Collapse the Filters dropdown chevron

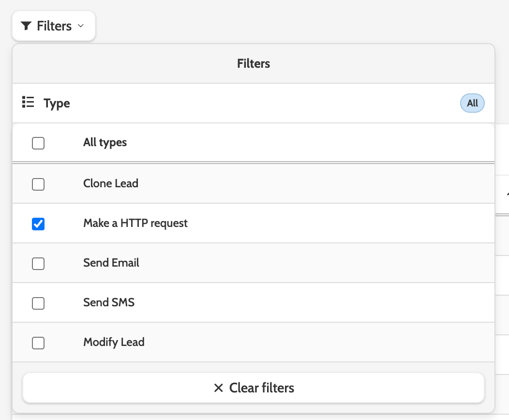point(81,26)
